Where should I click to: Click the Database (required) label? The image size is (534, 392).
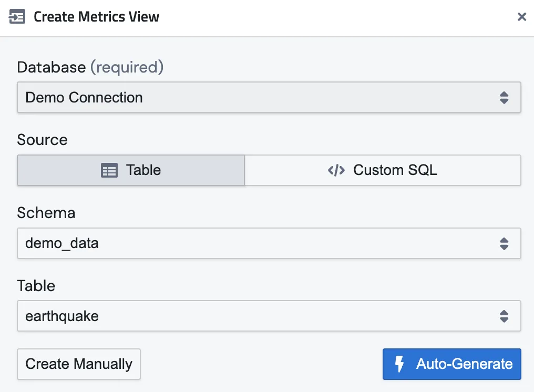pos(90,67)
